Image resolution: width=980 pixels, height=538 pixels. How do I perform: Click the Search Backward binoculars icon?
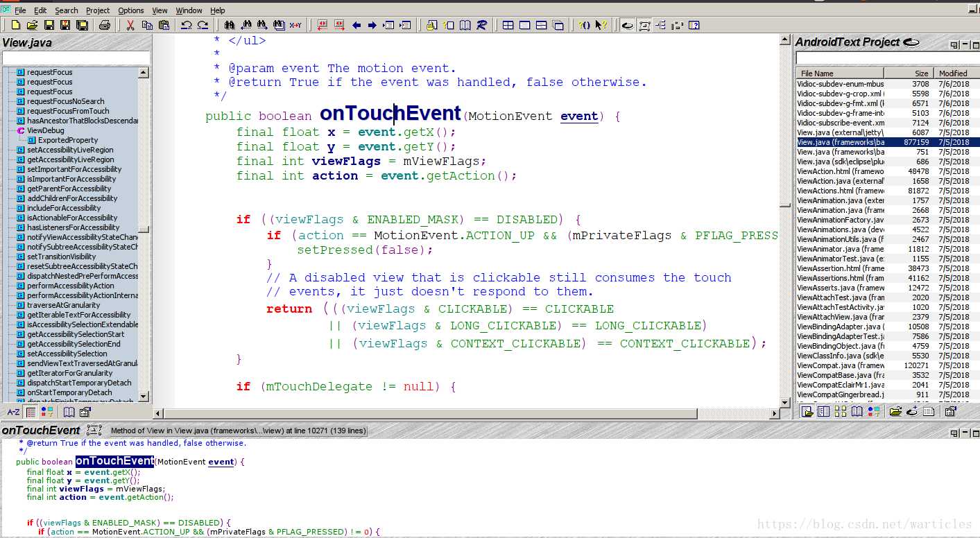[246, 25]
